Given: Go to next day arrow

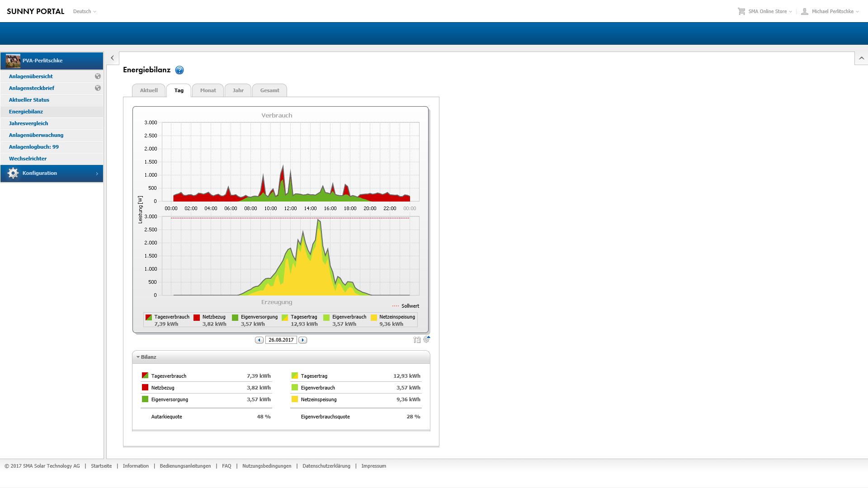Looking at the screenshot, I should pos(303,340).
